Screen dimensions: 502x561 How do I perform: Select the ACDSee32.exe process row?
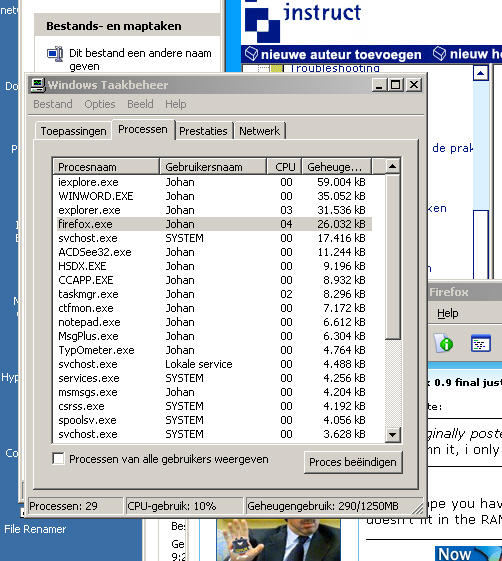point(213,252)
